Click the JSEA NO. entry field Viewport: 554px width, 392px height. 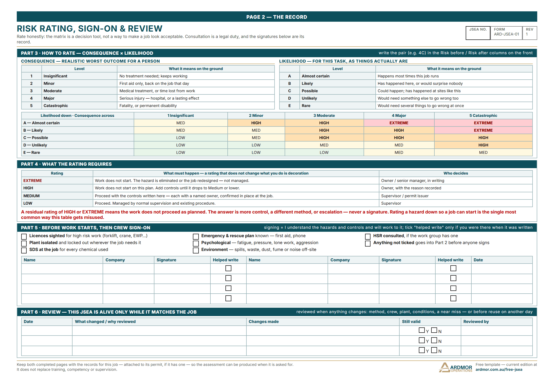[478, 33]
